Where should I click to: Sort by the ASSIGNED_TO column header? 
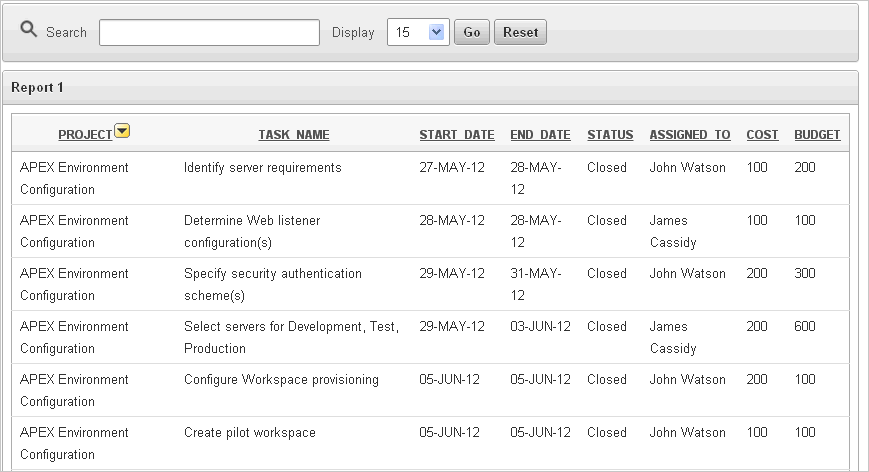[690, 135]
